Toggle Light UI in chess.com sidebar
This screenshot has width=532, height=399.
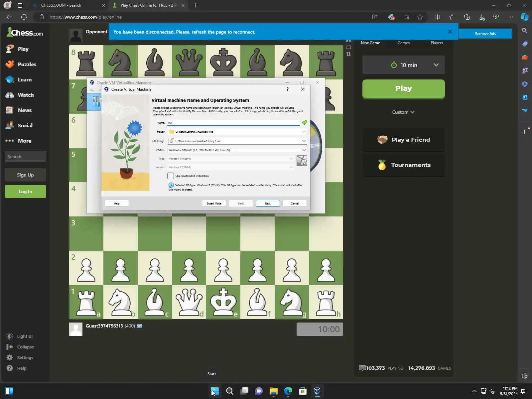[x=20, y=336]
